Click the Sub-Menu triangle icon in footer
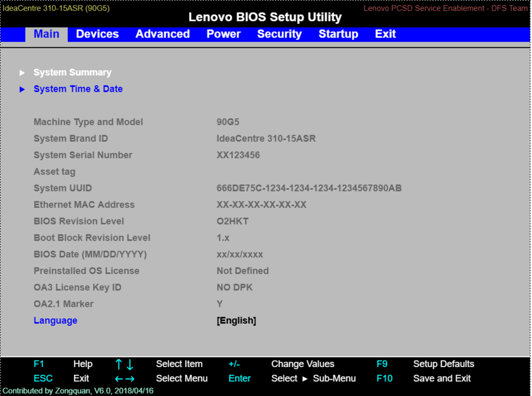Screen dimensions: 532x396 tap(305, 379)
